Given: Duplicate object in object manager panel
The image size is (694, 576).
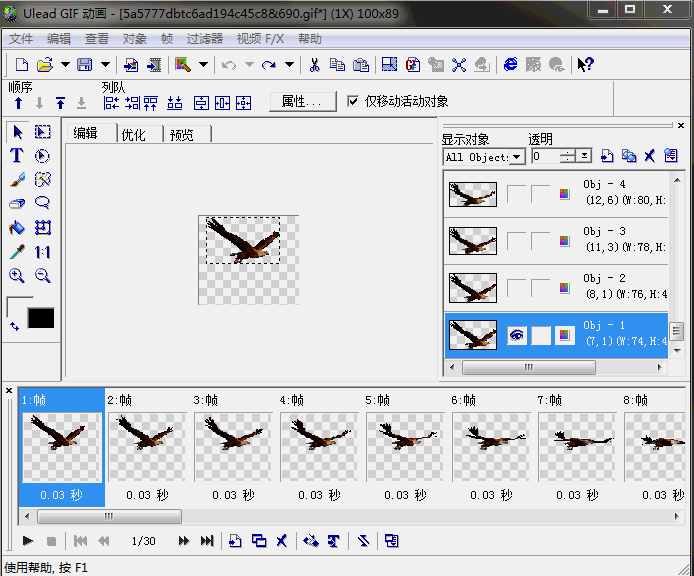Looking at the screenshot, I should pyautogui.click(x=628, y=156).
